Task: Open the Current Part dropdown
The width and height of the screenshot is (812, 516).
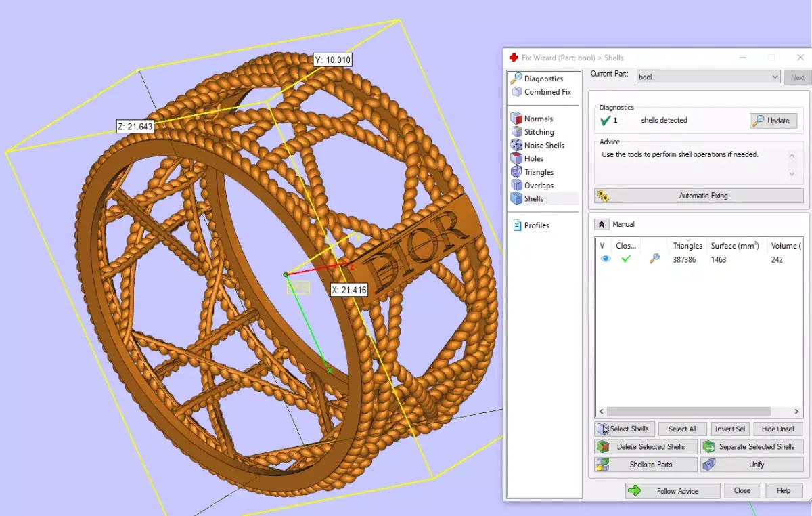Action: (708, 77)
